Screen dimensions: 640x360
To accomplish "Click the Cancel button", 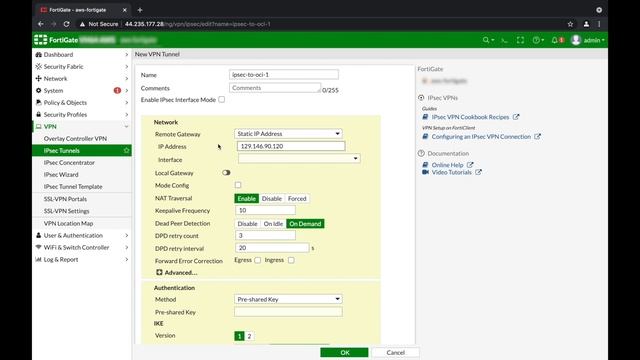I will [x=396, y=352].
